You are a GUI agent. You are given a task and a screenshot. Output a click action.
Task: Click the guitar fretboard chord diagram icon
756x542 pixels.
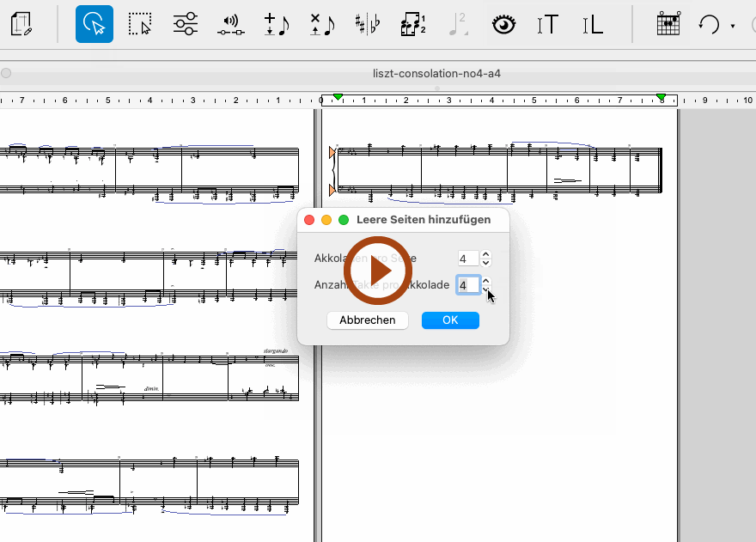(668, 24)
